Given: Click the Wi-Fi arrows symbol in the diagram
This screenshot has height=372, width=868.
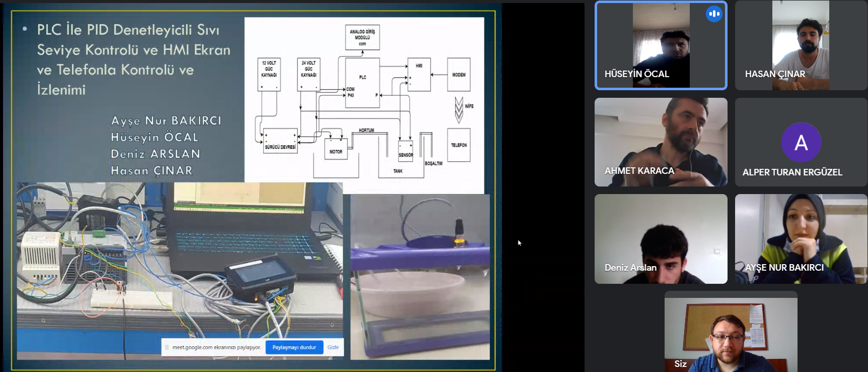Looking at the screenshot, I should point(459,109).
